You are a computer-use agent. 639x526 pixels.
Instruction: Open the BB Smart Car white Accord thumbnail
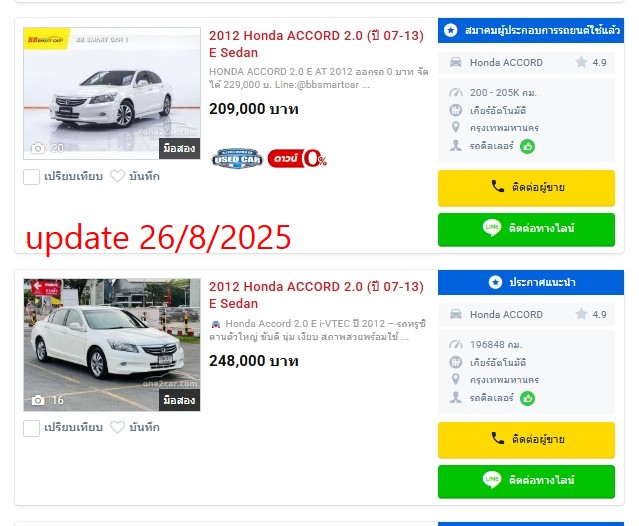[x=112, y=93]
